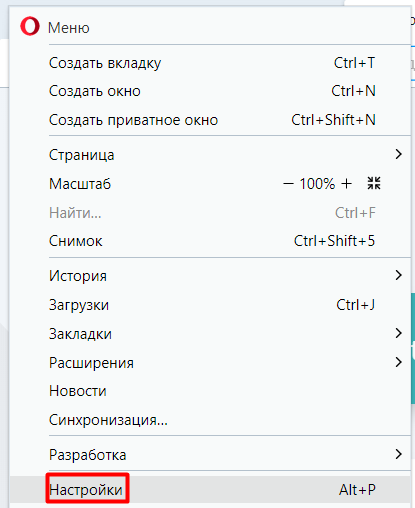Expand the Страница submenu arrow
415x508 pixels.
tap(398, 154)
